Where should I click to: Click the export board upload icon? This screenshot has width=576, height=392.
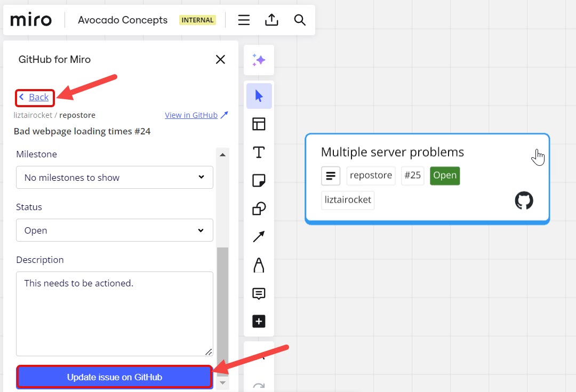click(271, 20)
